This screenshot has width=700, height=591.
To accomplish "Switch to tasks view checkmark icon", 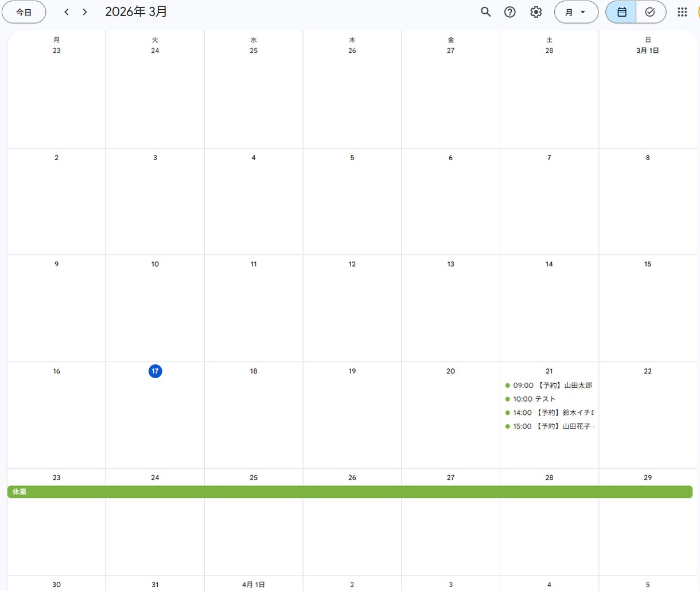I will tap(651, 12).
